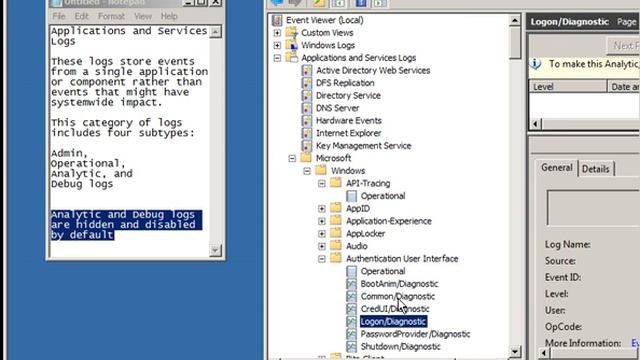
Task: Click the 'Event ID:' label
Action: (x=562, y=278)
